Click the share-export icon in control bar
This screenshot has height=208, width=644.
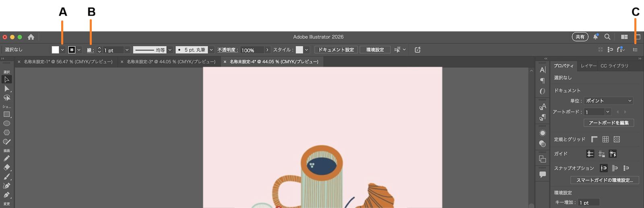417,50
